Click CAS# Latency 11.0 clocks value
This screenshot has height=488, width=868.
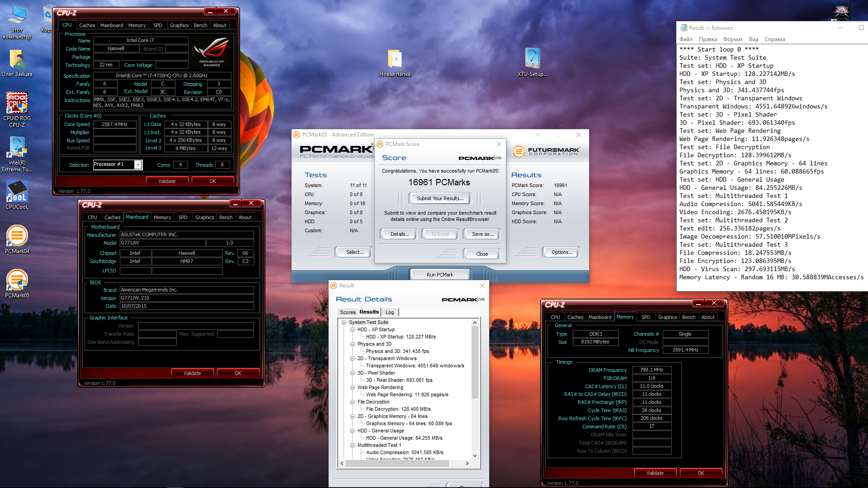651,386
